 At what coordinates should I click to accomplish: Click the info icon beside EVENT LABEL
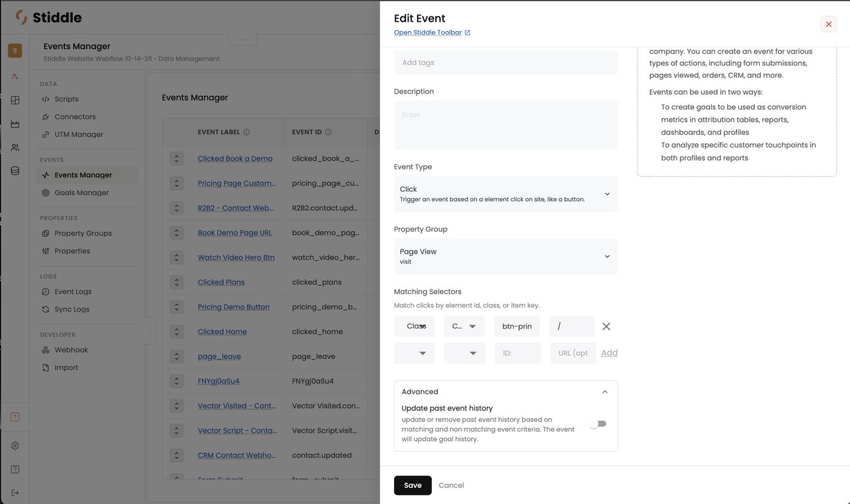coord(246,132)
